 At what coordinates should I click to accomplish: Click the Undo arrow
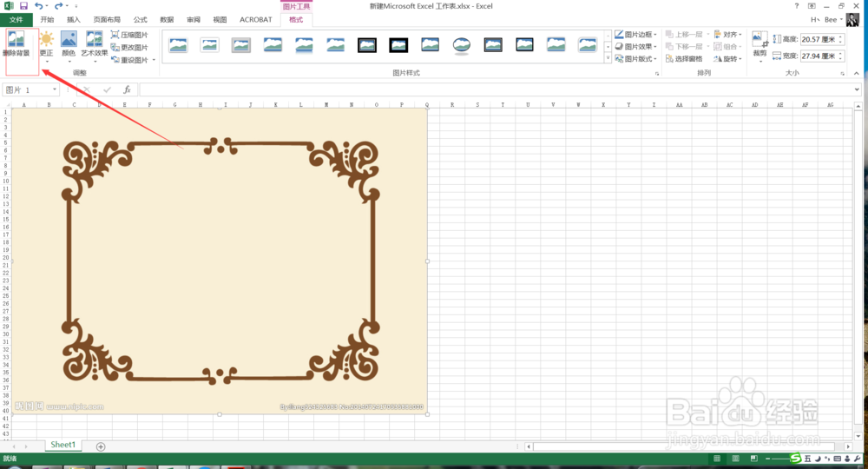pyautogui.click(x=38, y=6)
